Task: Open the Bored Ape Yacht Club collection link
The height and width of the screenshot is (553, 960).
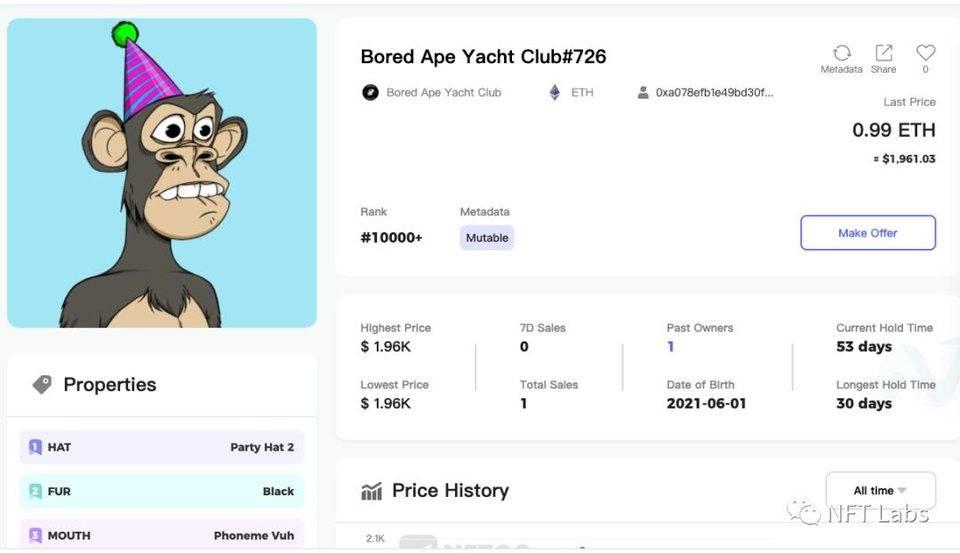Action: (443, 93)
